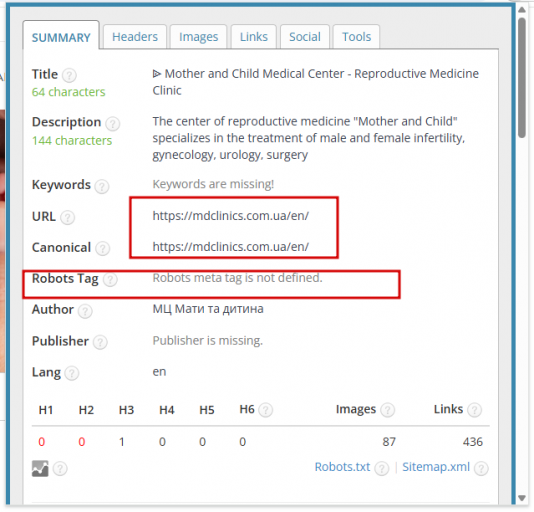Click the '144 characters' description length text
Image resolution: width=534 pixels, height=512 pixels.
click(x=72, y=140)
